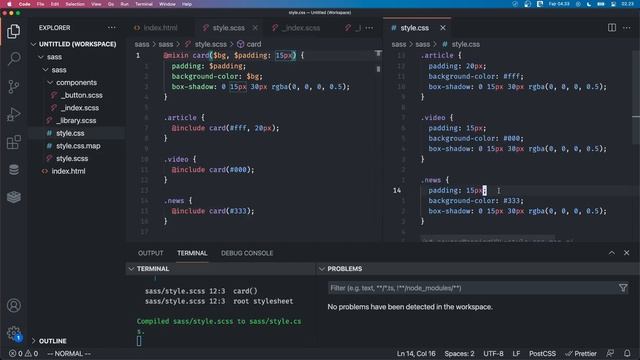Open the Run and Debug view
640x360 pixels.
tap(13, 114)
